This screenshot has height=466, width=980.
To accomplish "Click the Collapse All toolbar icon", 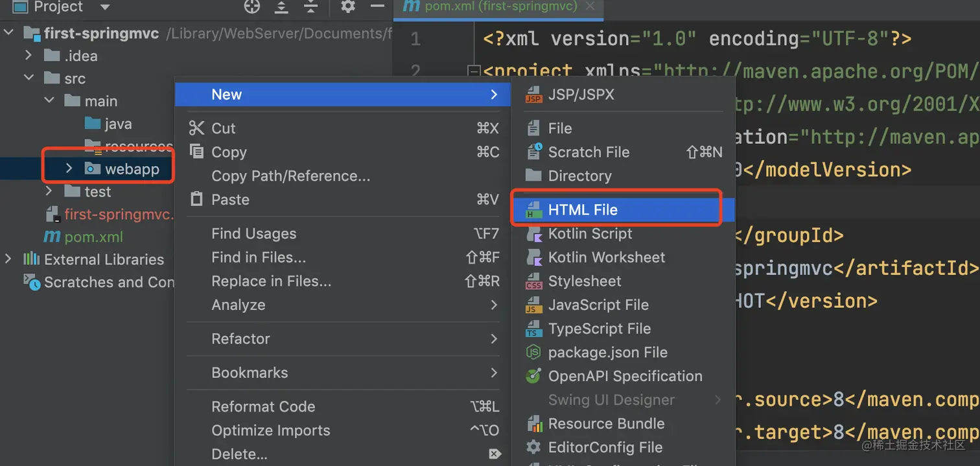I will click(311, 7).
